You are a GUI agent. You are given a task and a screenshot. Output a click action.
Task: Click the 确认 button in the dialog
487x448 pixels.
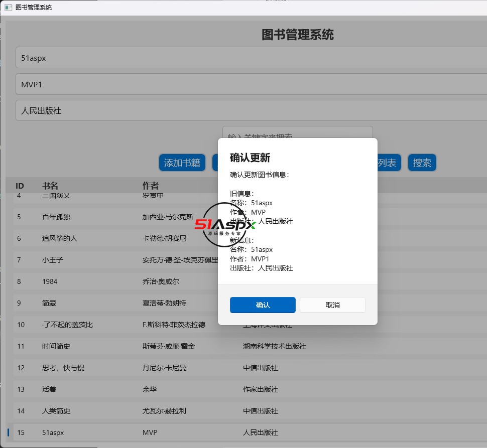pyautogui.click(x=263, y=305)
